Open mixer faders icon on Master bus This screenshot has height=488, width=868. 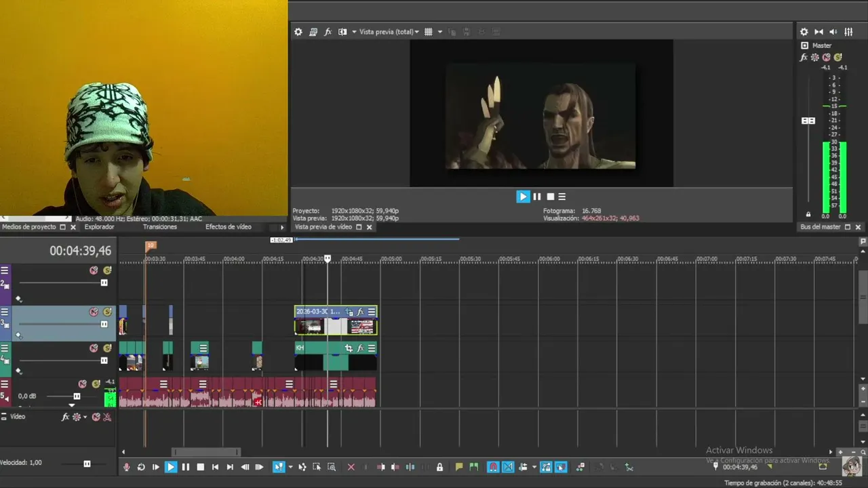[x=848, y=32]
